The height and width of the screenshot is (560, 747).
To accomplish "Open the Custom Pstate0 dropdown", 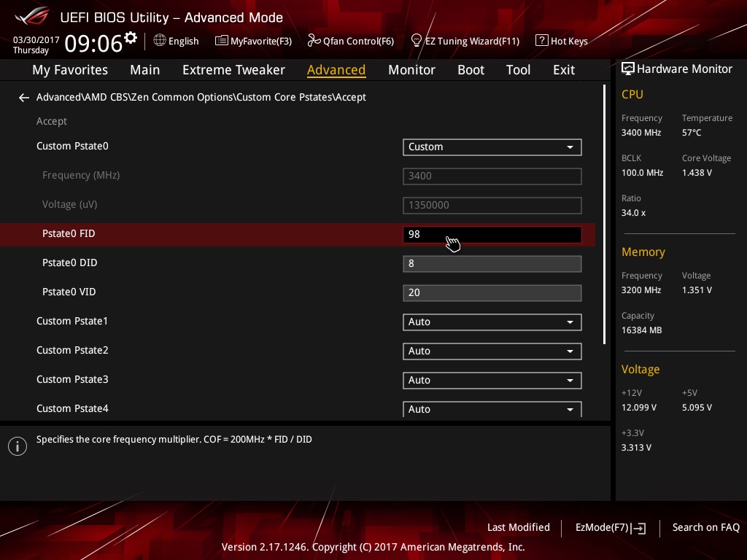I will click(x=492, y=147).
